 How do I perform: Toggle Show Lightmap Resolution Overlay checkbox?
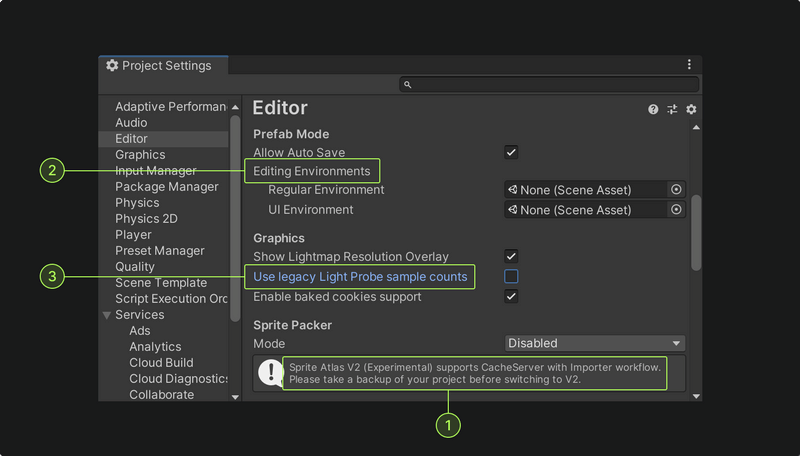pyautogui.click(x=511, y=257)
